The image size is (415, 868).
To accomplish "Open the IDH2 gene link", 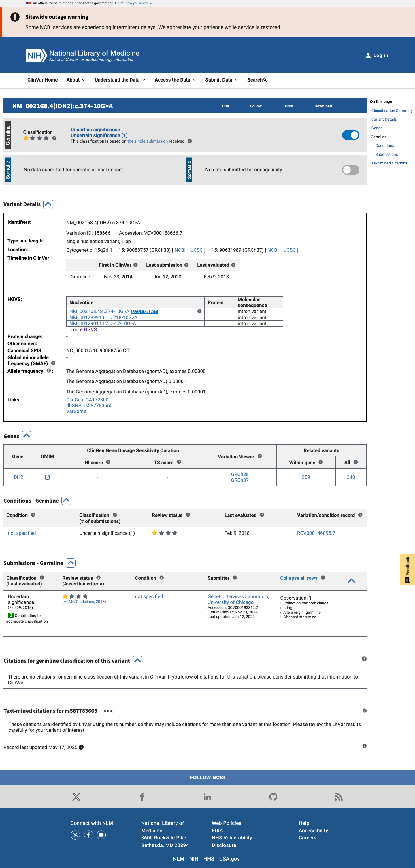I will coord(18,477).
